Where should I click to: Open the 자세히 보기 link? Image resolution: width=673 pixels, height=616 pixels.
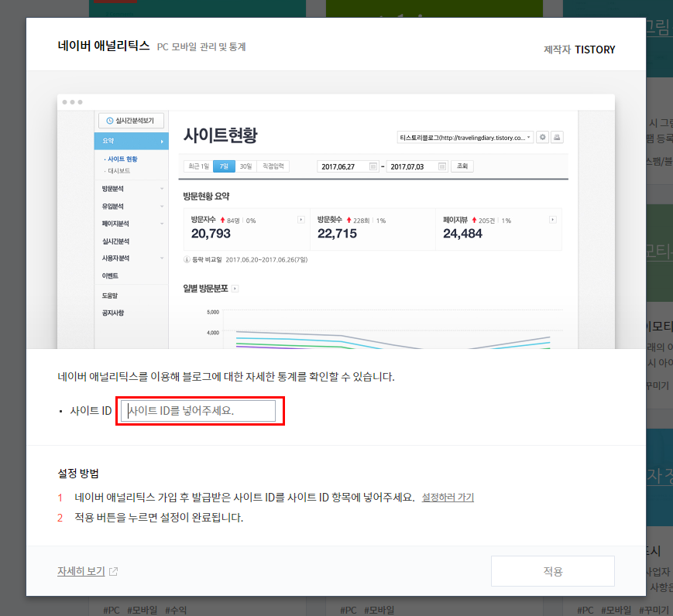tap(81, 571)
